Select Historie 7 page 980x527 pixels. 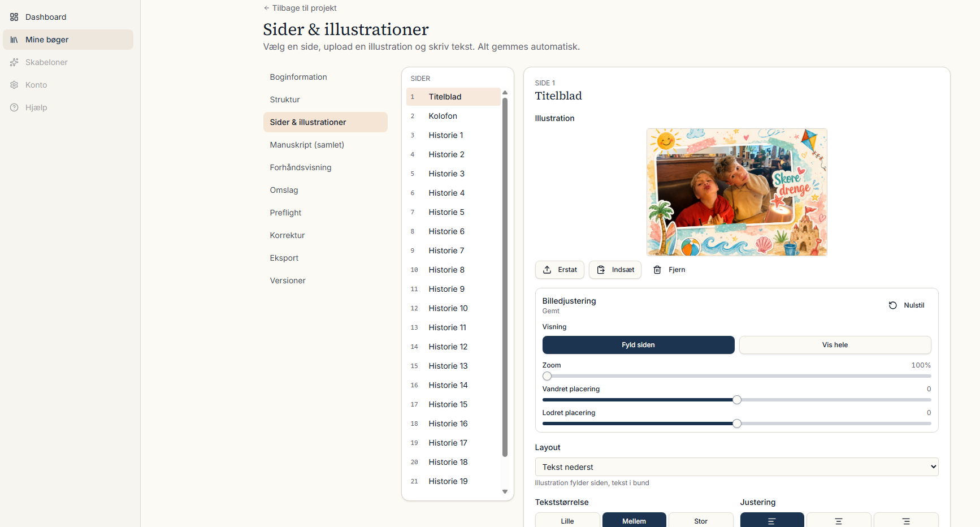tap(453, 250)
